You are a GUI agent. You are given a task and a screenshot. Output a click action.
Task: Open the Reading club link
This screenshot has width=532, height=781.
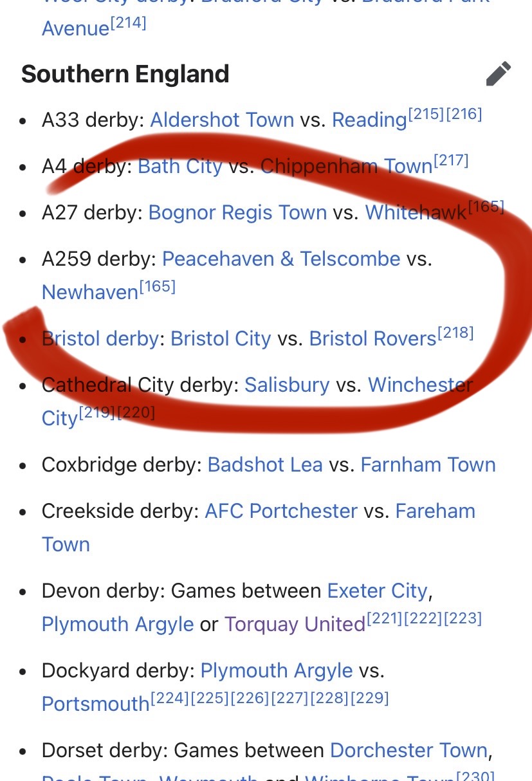pyautogui.click(x=369, y=120)
